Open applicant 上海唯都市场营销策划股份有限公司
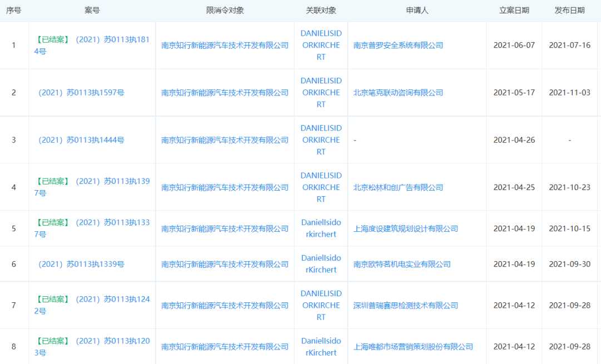 click(x=413, y=347)
